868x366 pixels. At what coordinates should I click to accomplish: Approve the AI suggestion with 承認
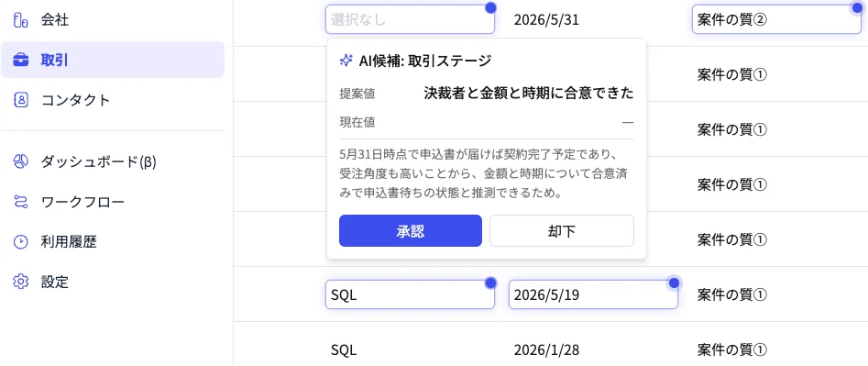pos(411,231)
